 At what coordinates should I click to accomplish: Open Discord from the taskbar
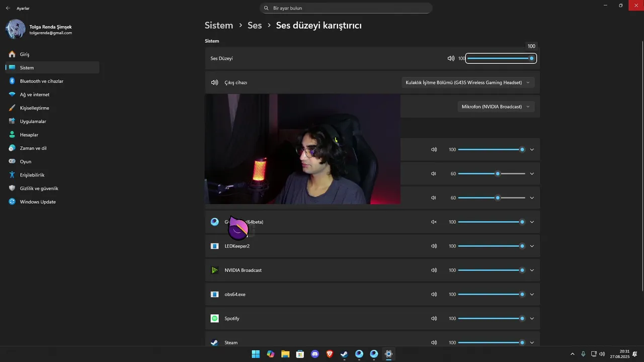point(315,354)
